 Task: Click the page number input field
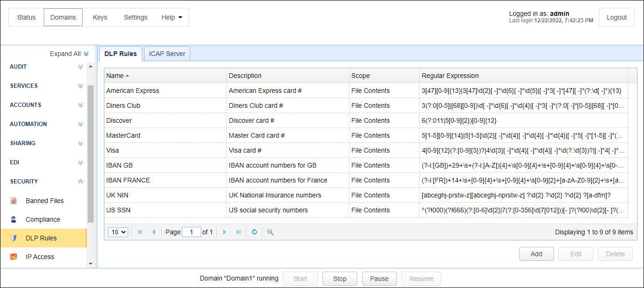(x=192, y=232)
